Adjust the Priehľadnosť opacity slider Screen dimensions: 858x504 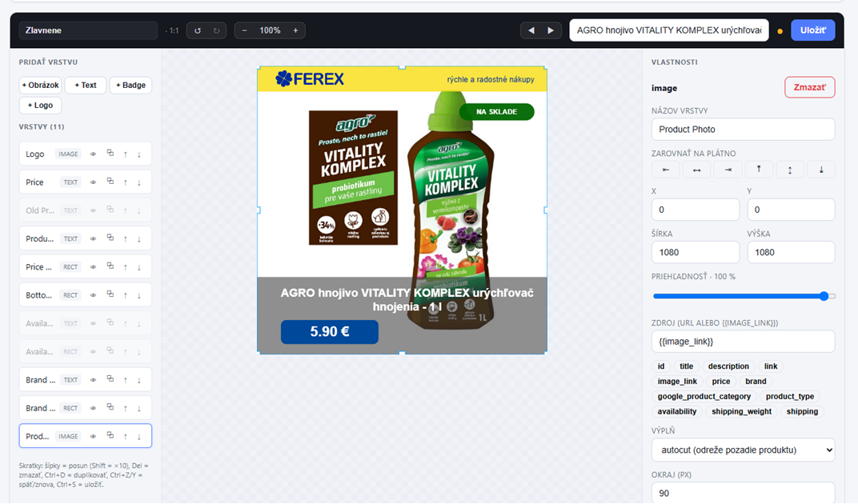(743, 296)
